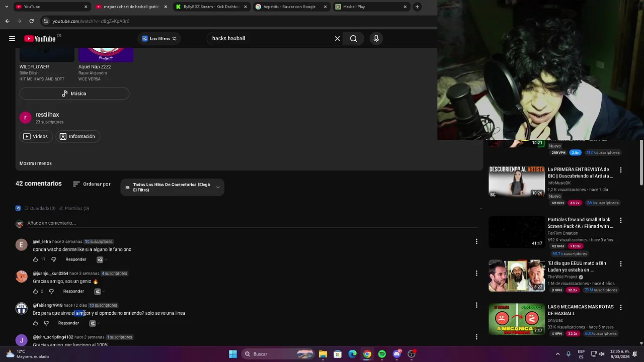Dislike the comment by @el_letra
This screenshot has width=644, height=362.
click(x=54, y=259)
